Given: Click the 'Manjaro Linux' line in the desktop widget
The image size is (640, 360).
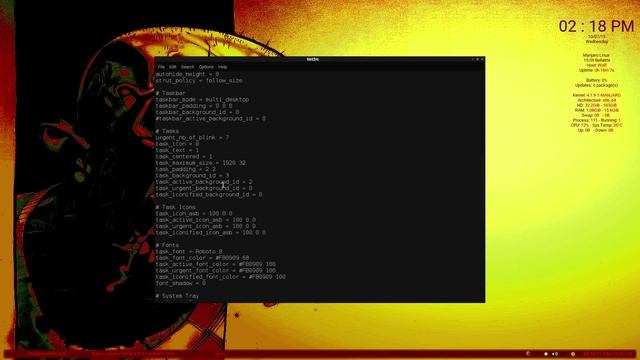Looking at the screenshot, I should point(596,55).
